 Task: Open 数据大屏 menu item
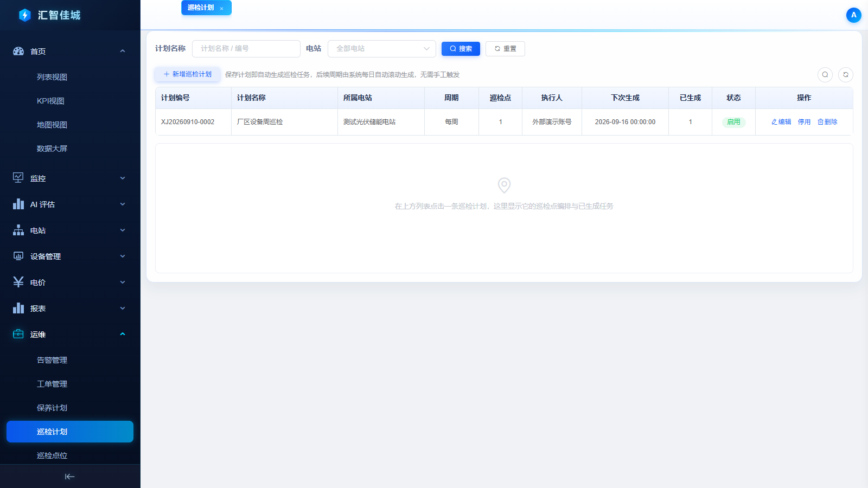click(x=52, y=149)
